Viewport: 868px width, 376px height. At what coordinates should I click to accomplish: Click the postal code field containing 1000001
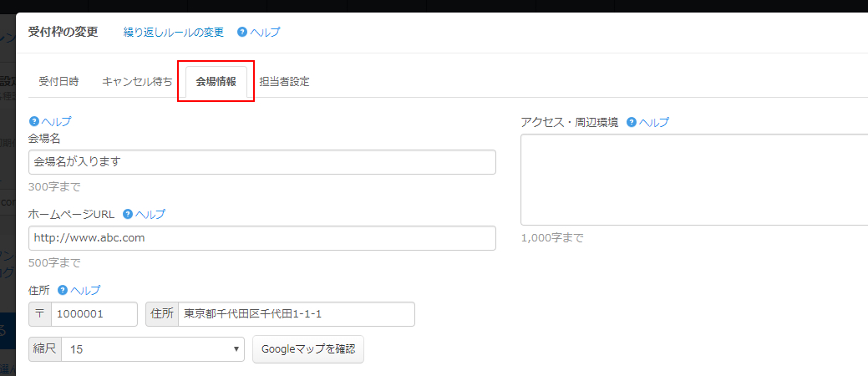[94, 314]
